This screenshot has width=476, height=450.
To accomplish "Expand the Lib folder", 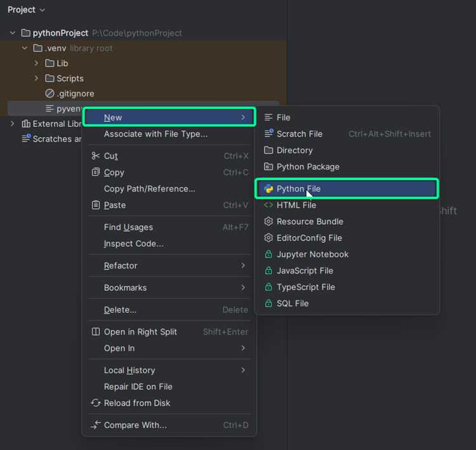I will tap(36, 63).
